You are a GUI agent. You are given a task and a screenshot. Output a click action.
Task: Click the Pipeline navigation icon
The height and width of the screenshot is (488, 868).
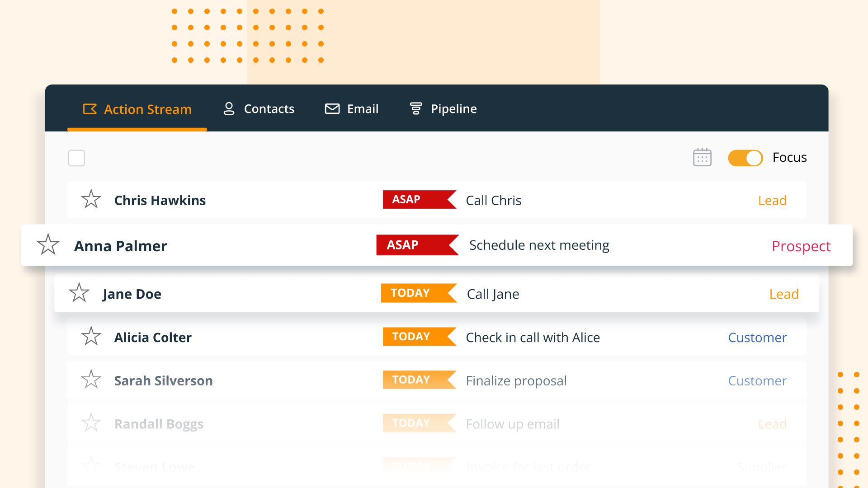415,108
